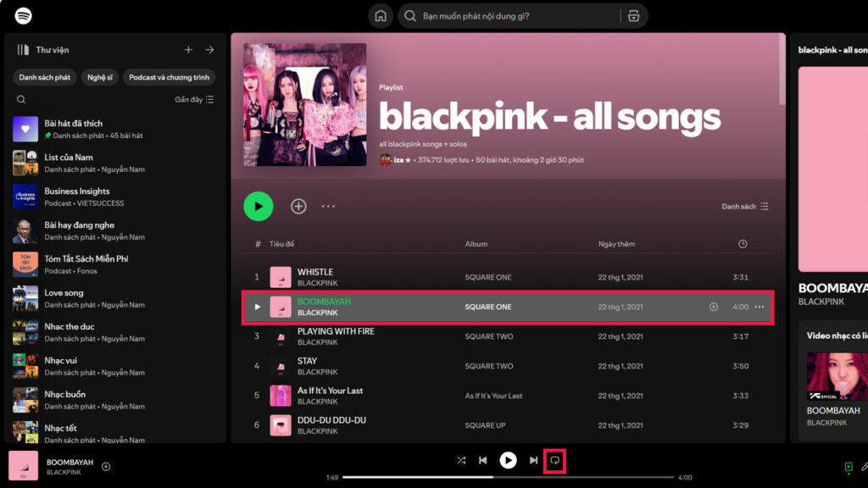This screenshot has height=488, width=868.
Task: Select the WHISTLE track
Action: (508, 277)
